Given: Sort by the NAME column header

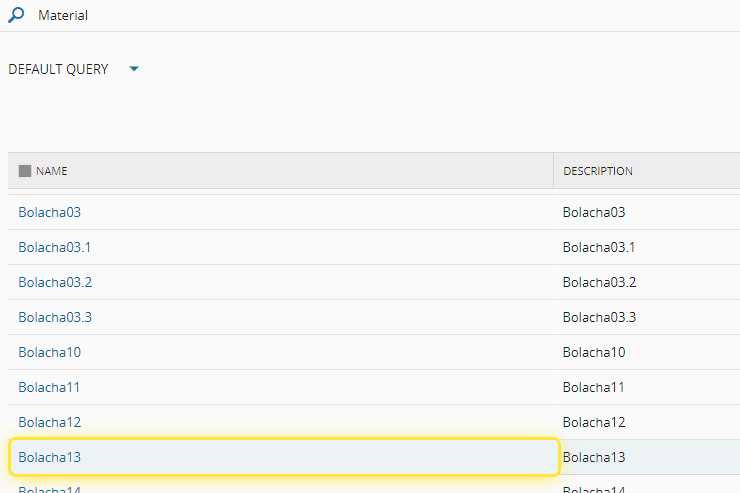Looking at the screenshot, I should [x=52, y=171].
